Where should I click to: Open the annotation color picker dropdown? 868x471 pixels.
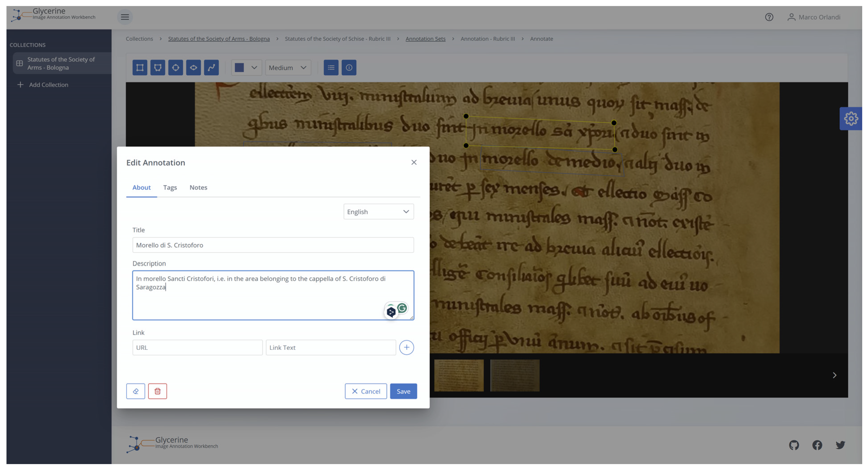pyautogui.click(x=246, y=68)
